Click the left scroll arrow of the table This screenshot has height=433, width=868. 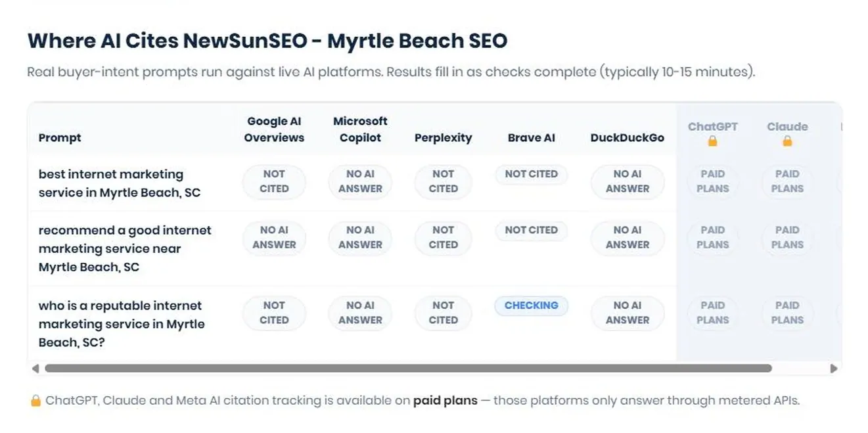tap(35, 369)
